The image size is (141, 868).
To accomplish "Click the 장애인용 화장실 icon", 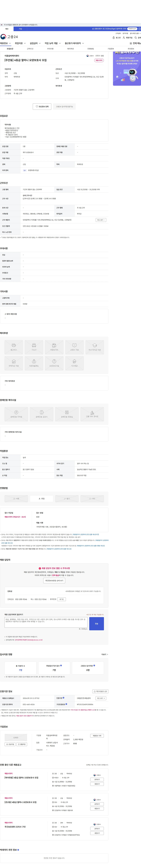I will point(67,414).
